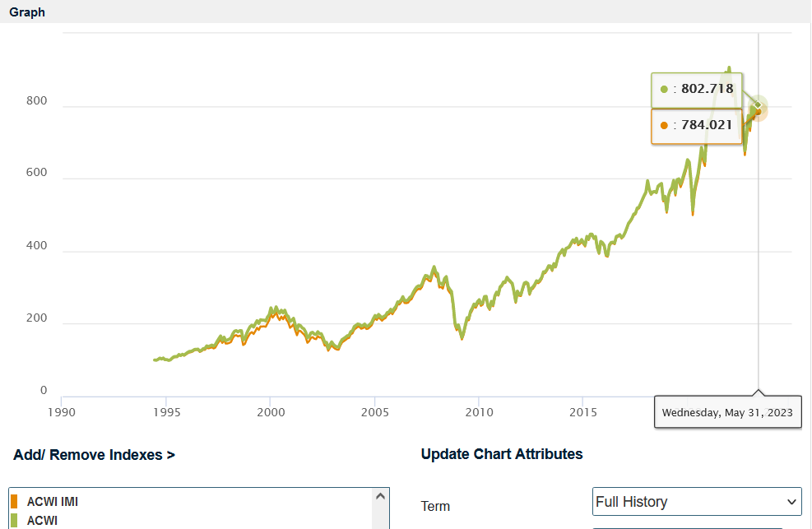Click the Wednesday, May 31, 2023 date label
Screen dimensions: 812x529
point(727,412)
